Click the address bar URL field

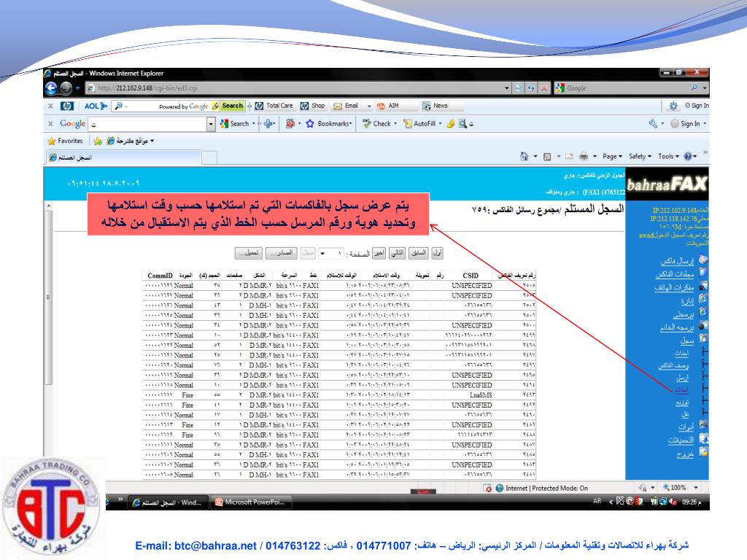coord(295,88)
